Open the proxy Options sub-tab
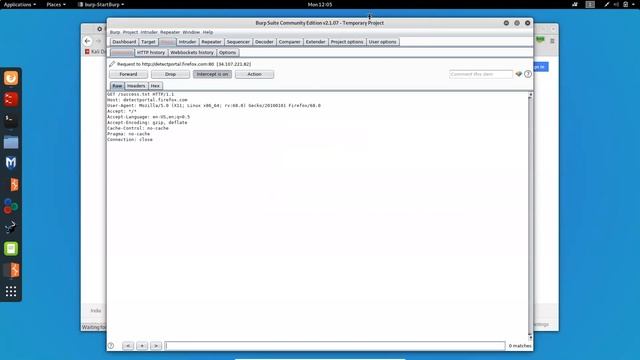Screen dimensions: 640x360 pos(227,53)
